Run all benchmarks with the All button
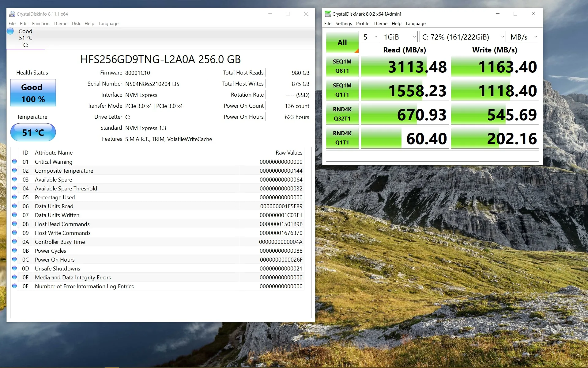Screen dimensions: 588x368 click(342, 42)
